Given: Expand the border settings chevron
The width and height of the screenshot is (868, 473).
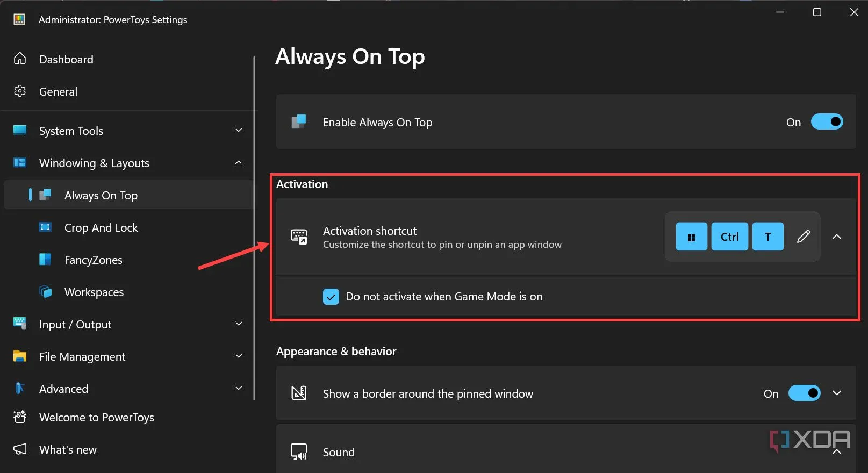Looking at the screenshot, I should (837, 393).
